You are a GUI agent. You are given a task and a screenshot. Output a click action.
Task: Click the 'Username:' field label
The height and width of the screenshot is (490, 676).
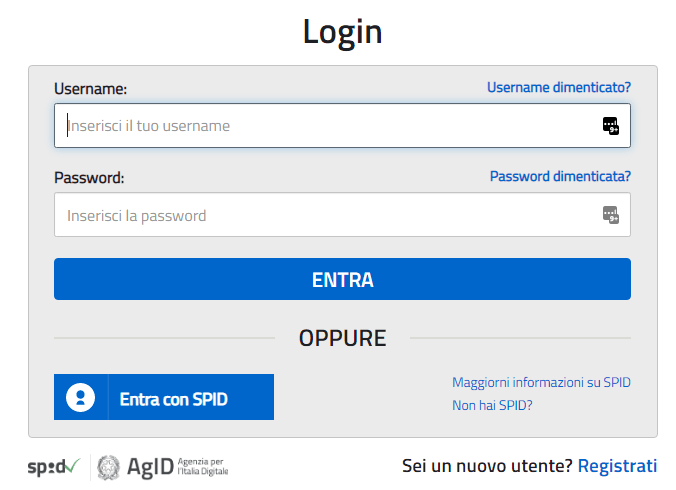(x=91, y=89)
